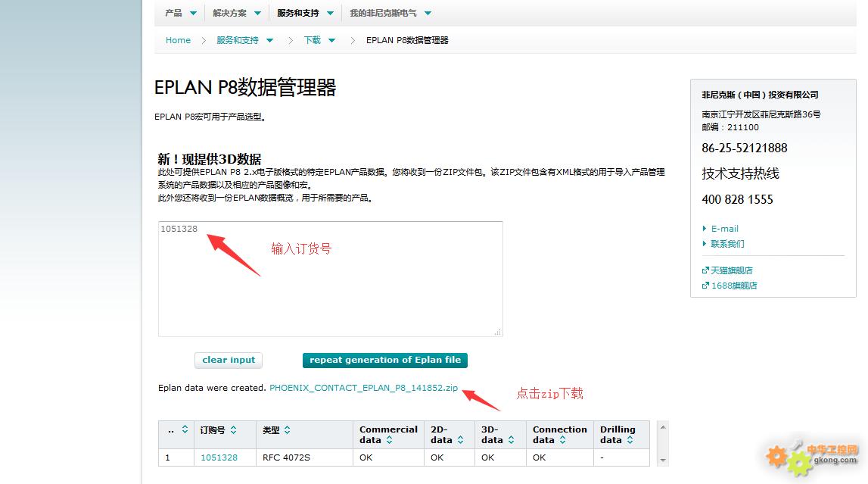This screenshot has width=868, height=484.
Task: Open the 产品 navigation menu
Action: click(x=173, y=13)
